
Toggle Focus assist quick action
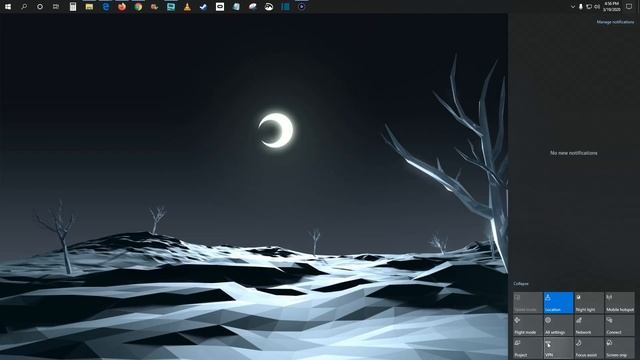[x=589, y=348]
